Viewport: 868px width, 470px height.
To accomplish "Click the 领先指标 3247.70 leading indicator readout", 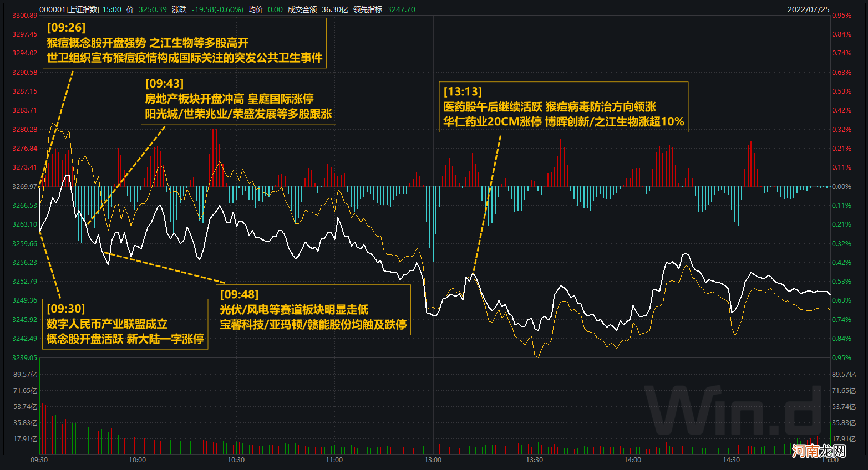I will 384,9.
